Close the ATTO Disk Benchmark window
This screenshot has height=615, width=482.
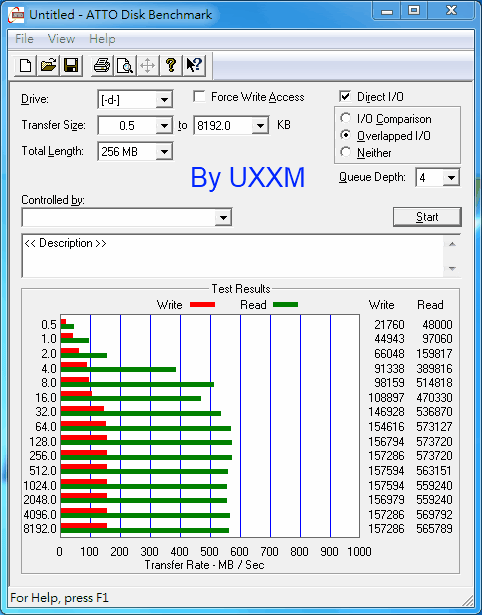451,11
